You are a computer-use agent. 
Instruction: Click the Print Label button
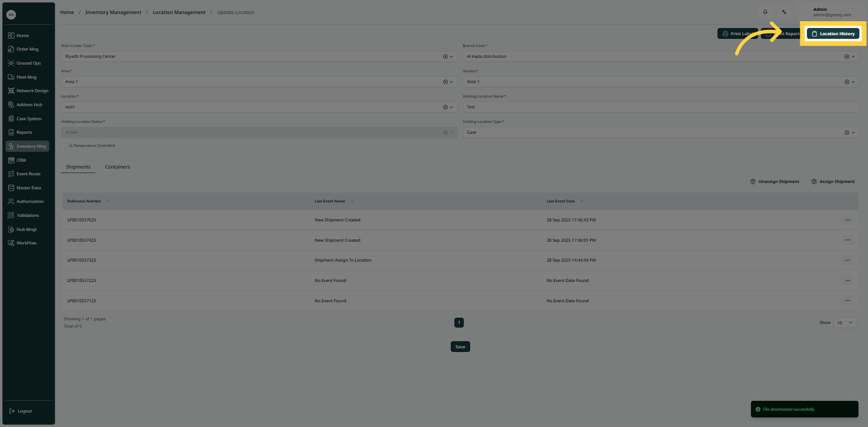pyautogui.click(x=737, y=34)
